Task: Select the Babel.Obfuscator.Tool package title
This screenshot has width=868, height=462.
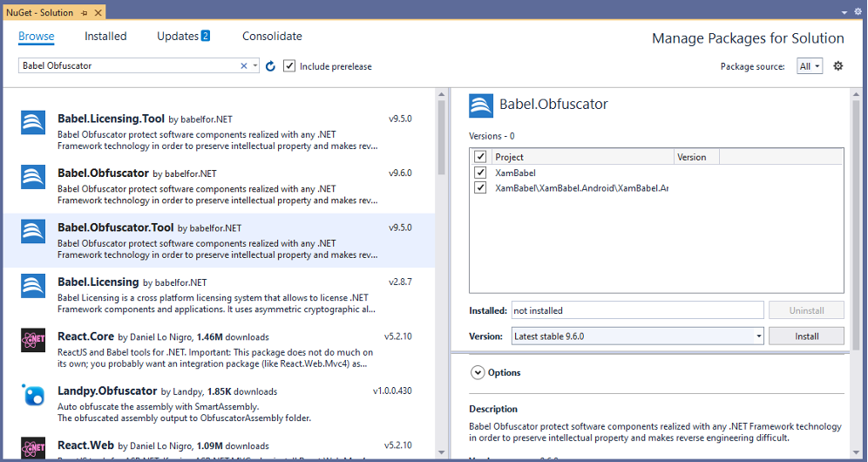Action: [x=116, y=228]
